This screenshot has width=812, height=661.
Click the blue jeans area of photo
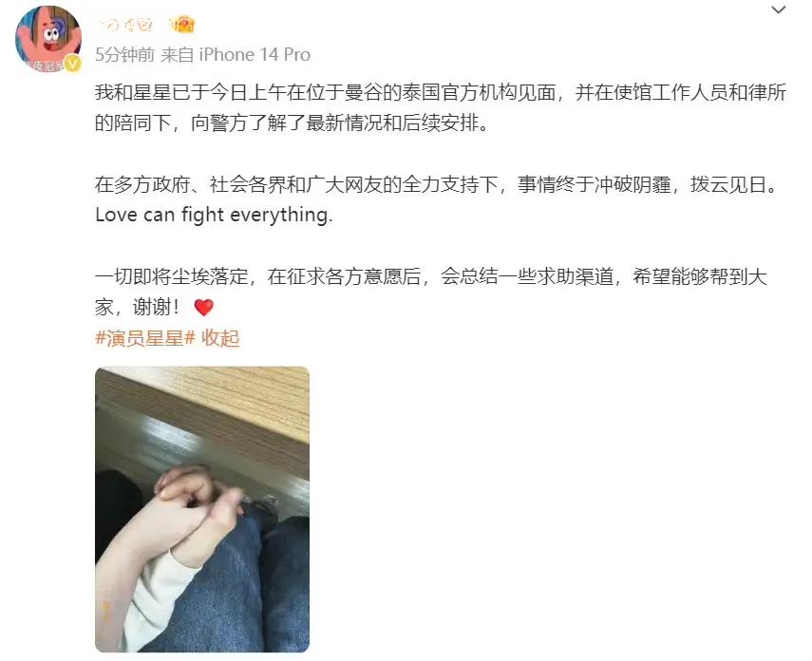(243, 585)
